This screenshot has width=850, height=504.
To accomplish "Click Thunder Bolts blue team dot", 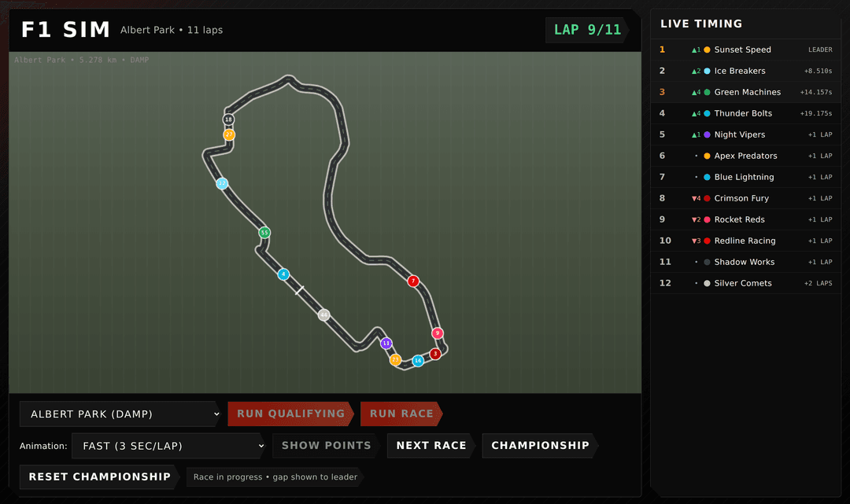I will tap(707, 113).
